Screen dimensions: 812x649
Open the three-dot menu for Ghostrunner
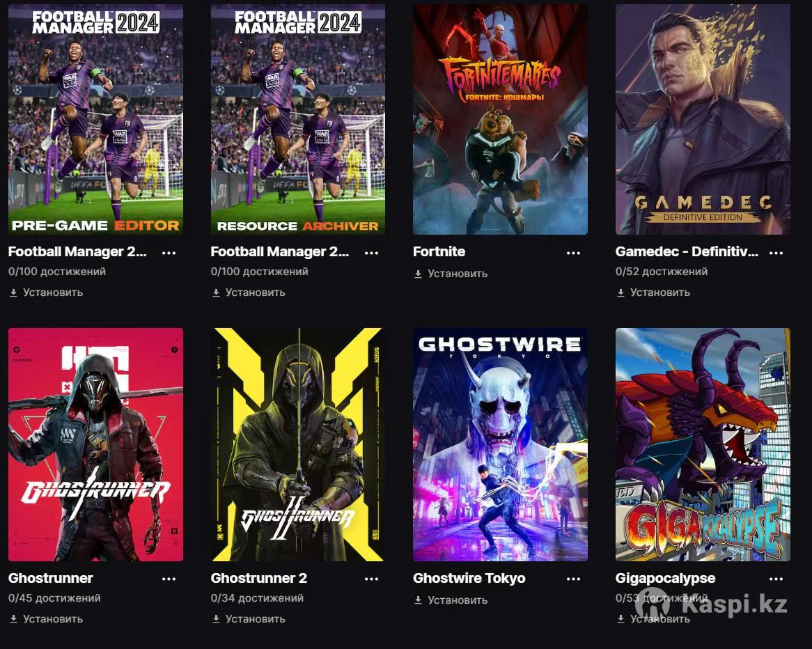169,579
